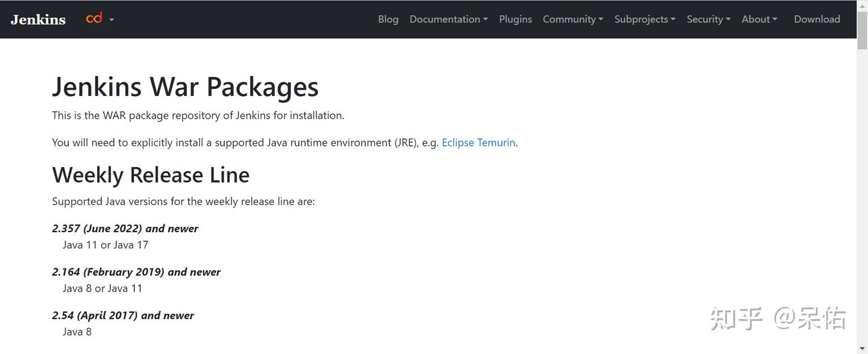Select the Java 11 or Java 17 text
Screen dimensions: 868x354
[x=105, y=244]
